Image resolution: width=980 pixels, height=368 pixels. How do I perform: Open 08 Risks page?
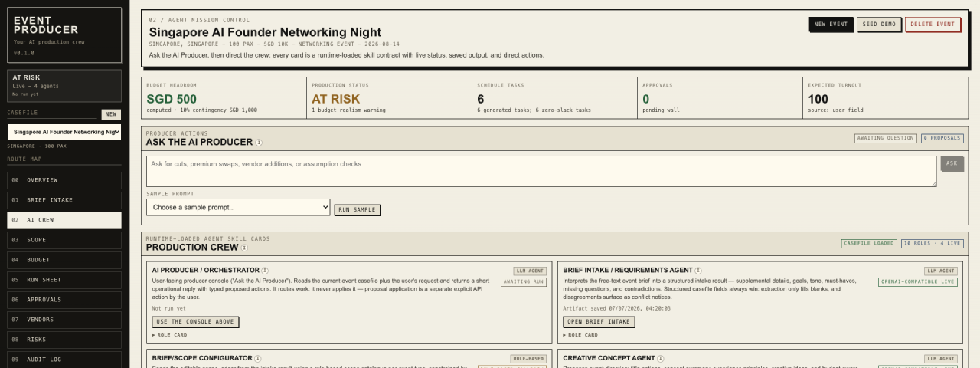tap(64, 340)
